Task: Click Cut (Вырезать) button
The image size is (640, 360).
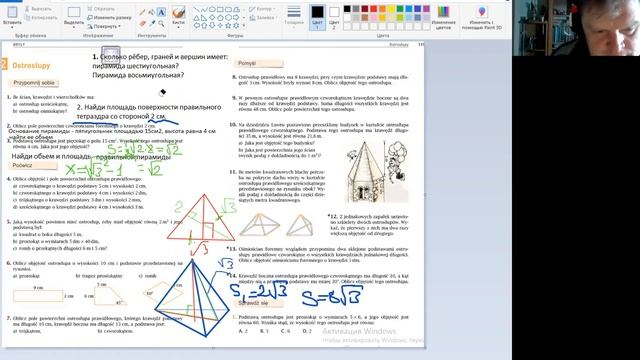Action: (38, 9)
